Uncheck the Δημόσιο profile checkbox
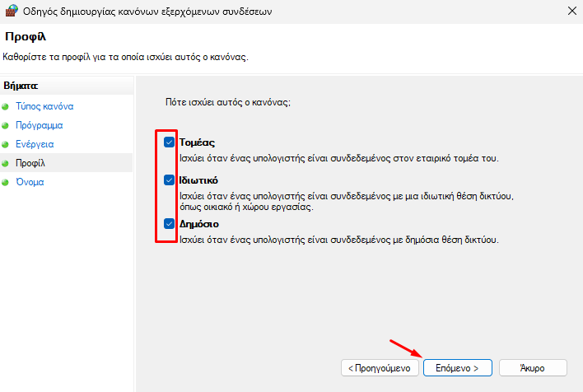The width and height of the screenshot is (583, 392). click(169, 223)
